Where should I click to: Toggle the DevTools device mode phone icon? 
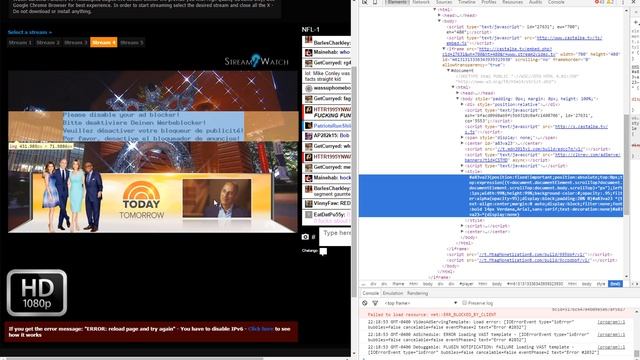375,2
